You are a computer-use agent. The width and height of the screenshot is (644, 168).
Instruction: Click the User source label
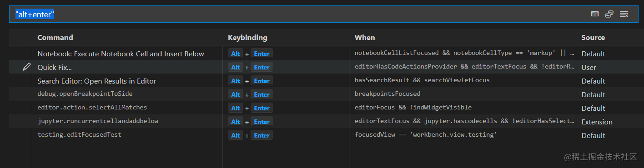[x=589, y=67]
